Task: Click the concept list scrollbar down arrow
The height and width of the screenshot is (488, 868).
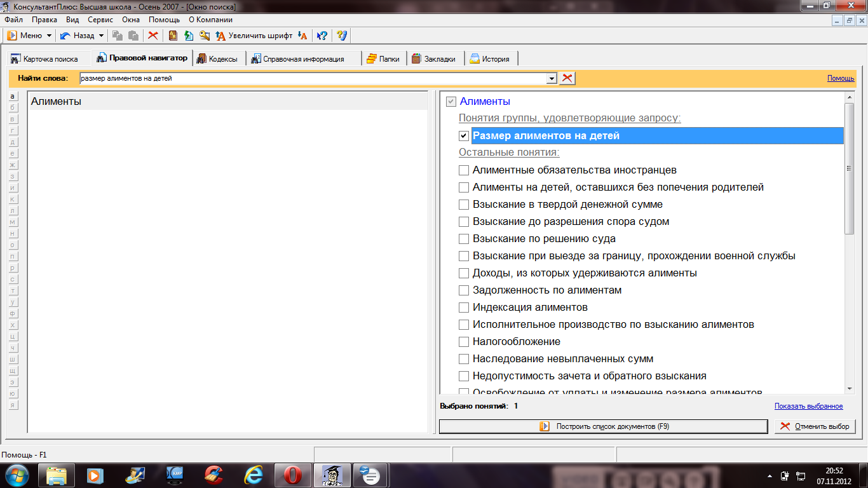Action: [x=850, y=388]
